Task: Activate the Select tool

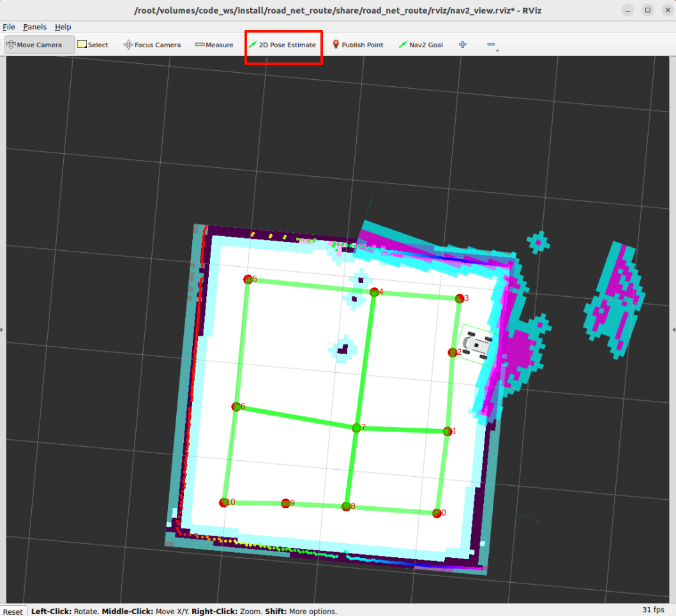Action: click(x=93, y=45)
